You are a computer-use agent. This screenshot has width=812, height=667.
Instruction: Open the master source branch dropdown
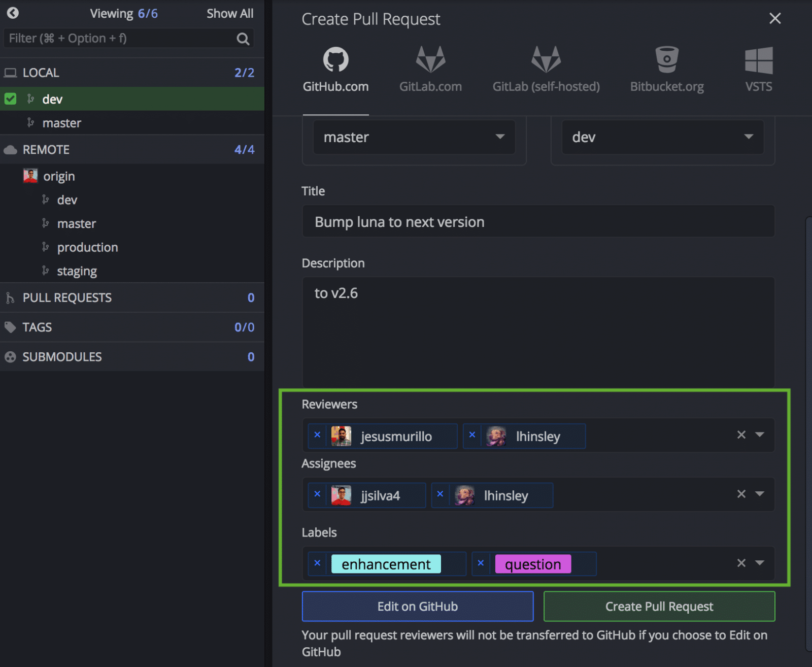[x=500, y=137]
